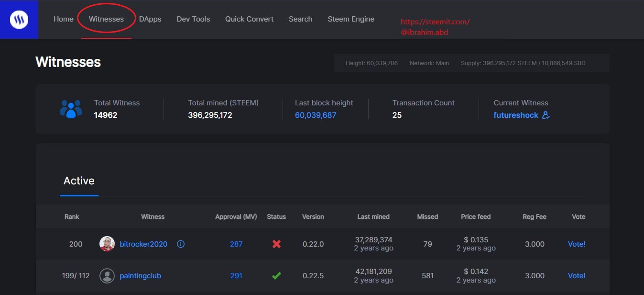Click the Total mined value 396,295,172

(210, 115)
